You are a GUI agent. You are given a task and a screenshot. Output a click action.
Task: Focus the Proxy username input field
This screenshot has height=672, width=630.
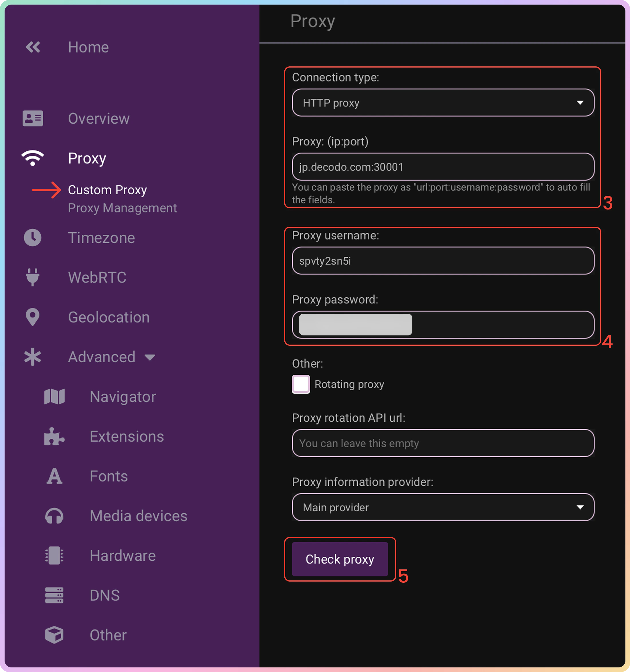[x=443, y=261]
